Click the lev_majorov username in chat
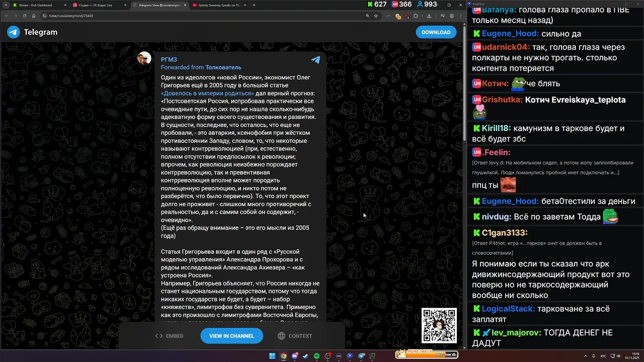644x362 pixels. coord(516,332)
